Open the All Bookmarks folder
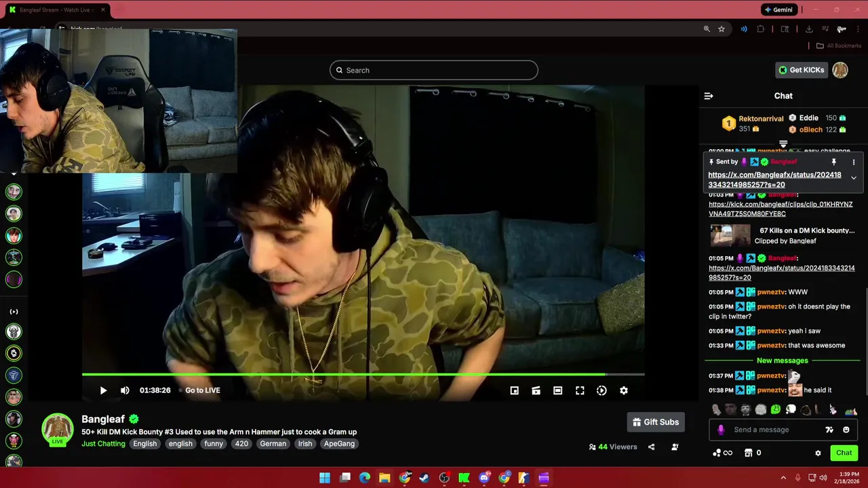The height and width of the screenshot is (488, 868). (x=838, y=46)
